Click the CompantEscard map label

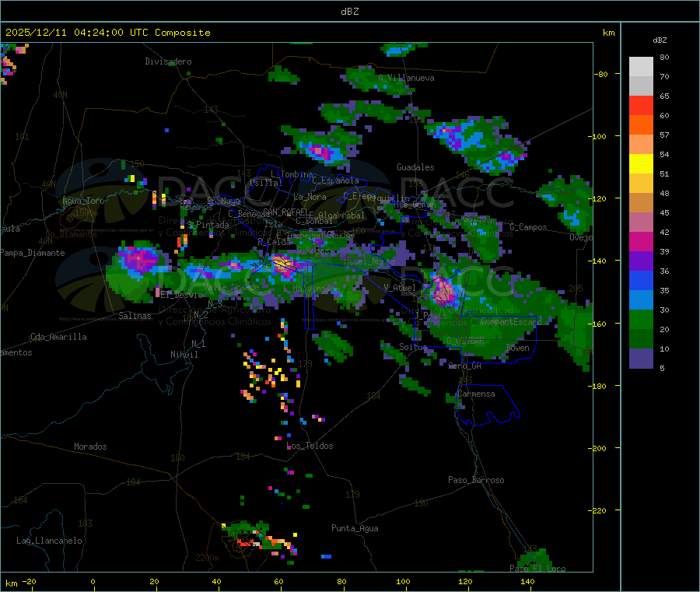(511, 321)
